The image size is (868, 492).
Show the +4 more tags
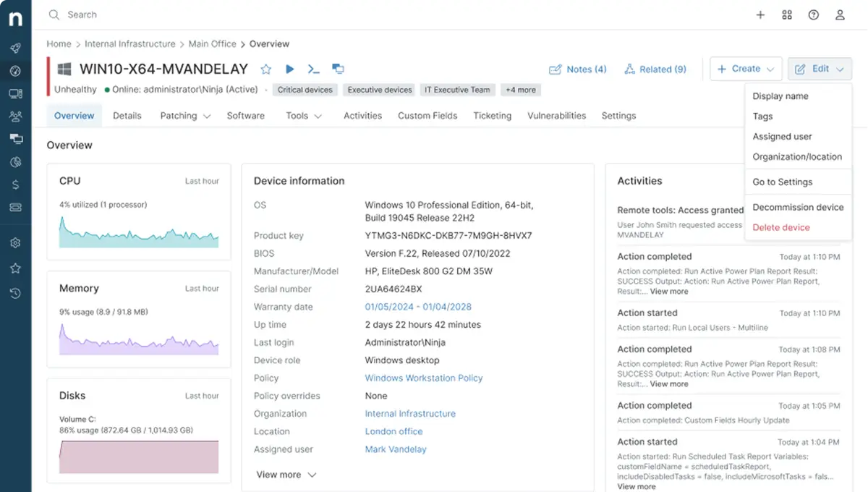coord(521,90)
